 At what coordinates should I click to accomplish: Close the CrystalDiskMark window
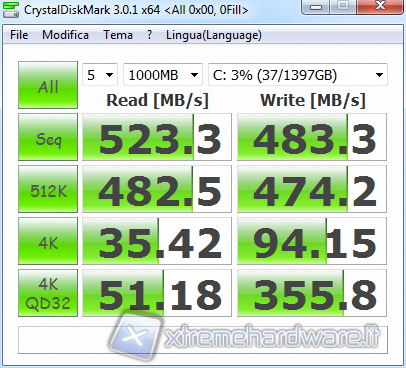(x=380, y=7)
